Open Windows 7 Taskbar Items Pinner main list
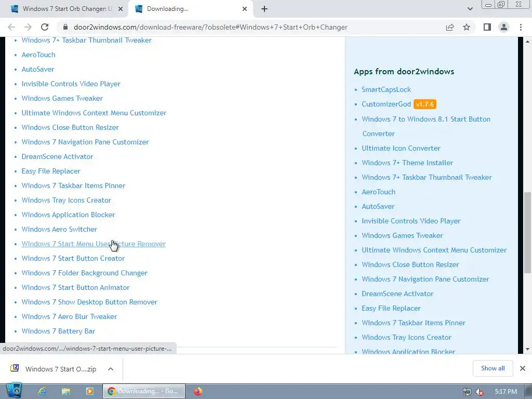 73,185
